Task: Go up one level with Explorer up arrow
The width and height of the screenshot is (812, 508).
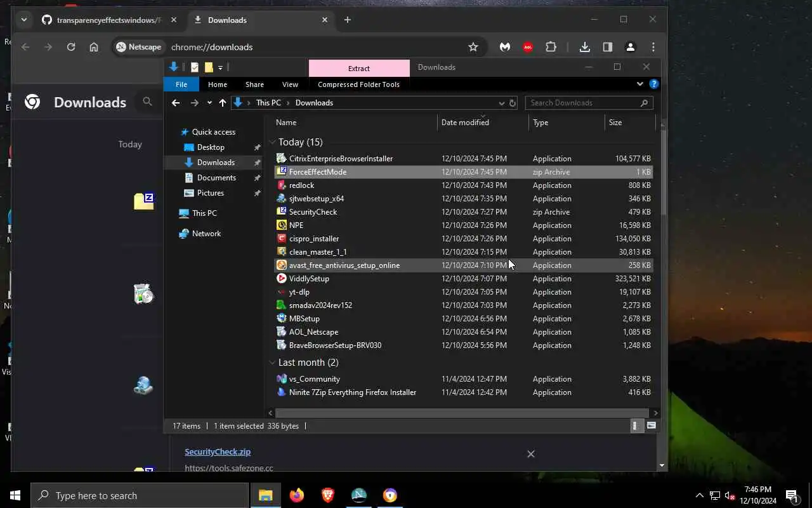Action: [223, 103]
